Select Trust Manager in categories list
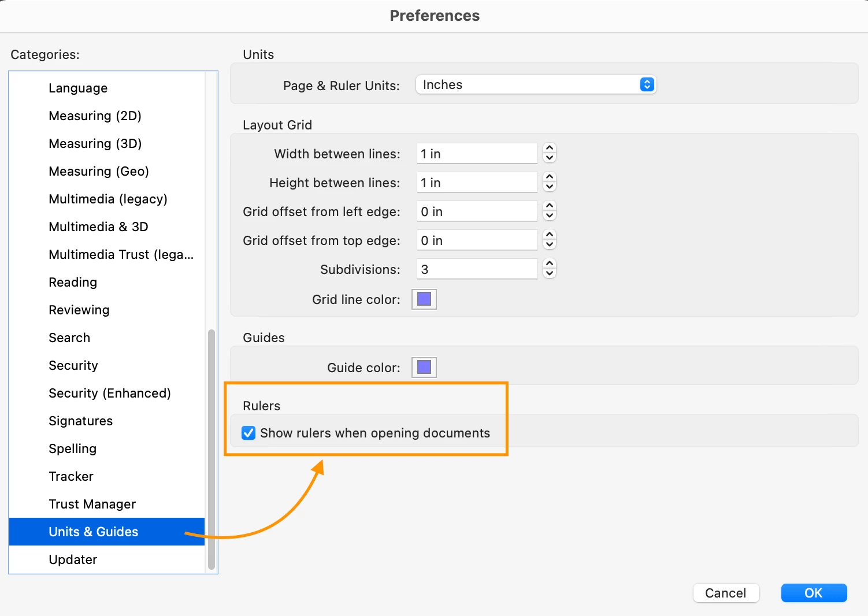This screenshot has height=616, width=868. pyautogui.click(x=92, y=504)
